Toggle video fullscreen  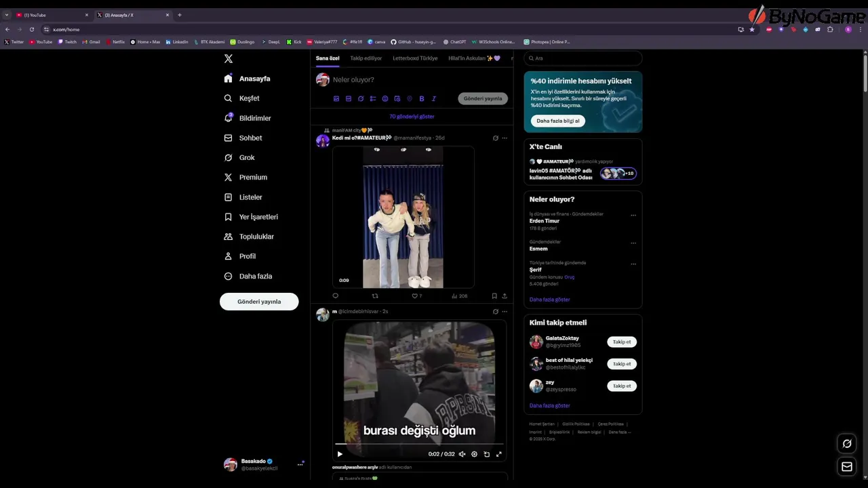click(x=499, y=454)
